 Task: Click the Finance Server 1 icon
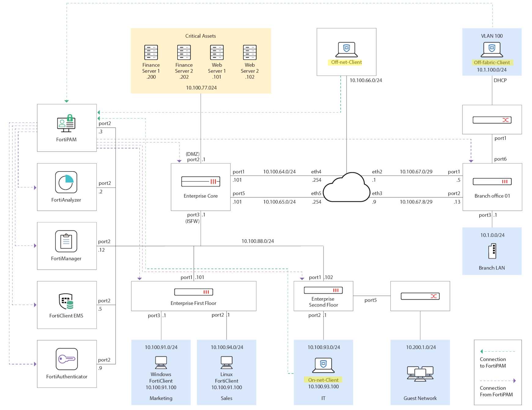pos(150,52)
